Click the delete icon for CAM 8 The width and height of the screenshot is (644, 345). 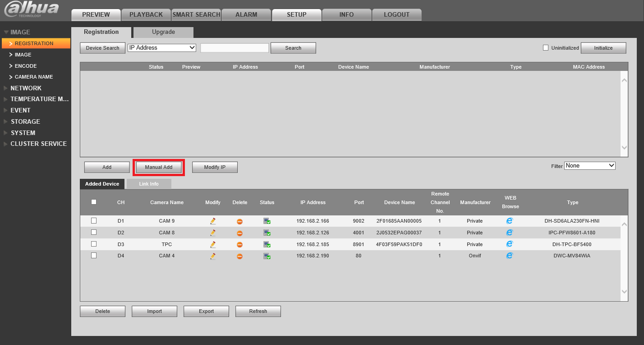[240, 233]
